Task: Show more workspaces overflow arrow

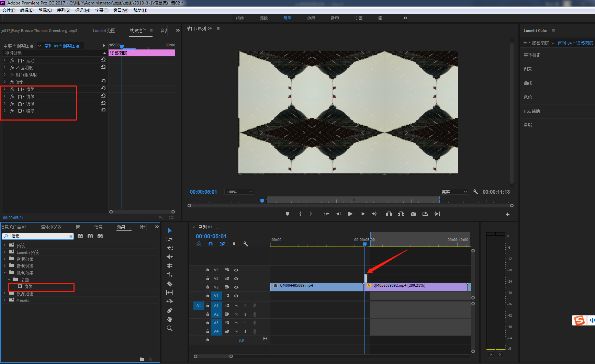Action: [x=405, y=18]
